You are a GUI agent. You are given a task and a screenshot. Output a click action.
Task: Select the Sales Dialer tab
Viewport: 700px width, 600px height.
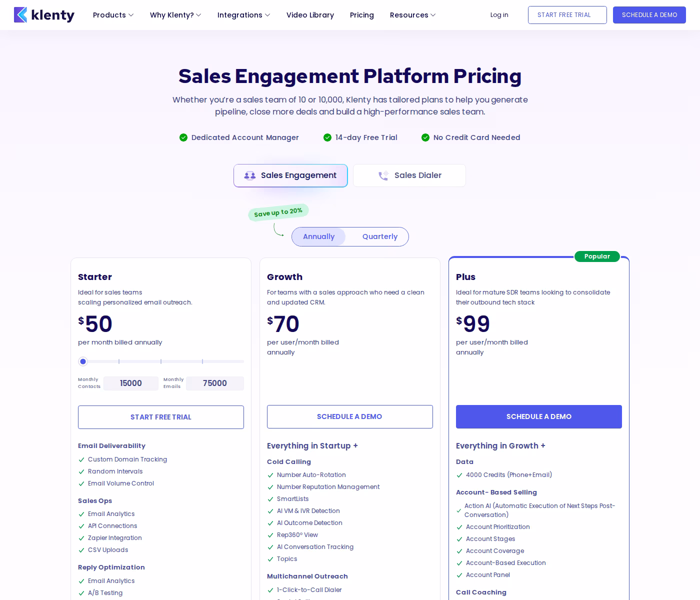tap(409, 175)
